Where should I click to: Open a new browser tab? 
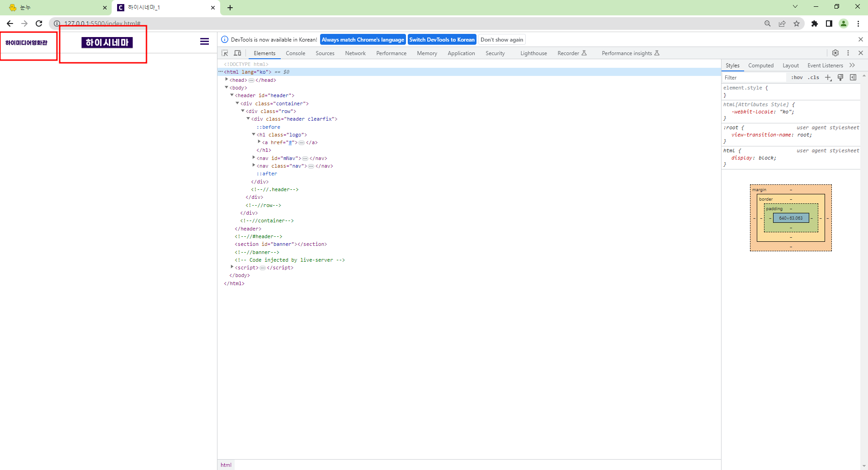(x=230, y=8)
